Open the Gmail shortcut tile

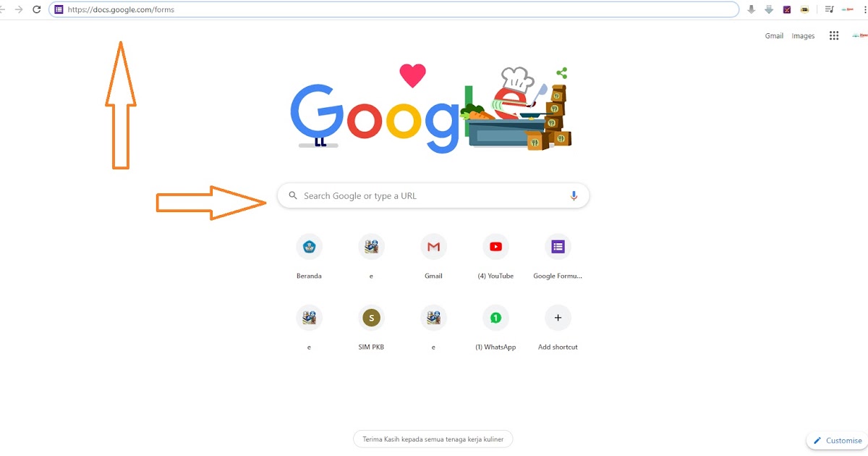433,257
